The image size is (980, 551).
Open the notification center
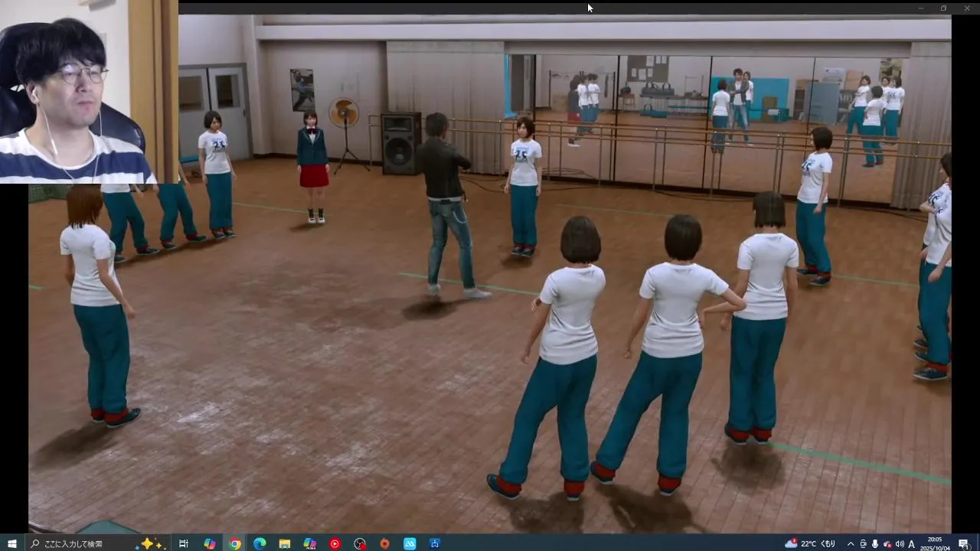coord(964,543)
